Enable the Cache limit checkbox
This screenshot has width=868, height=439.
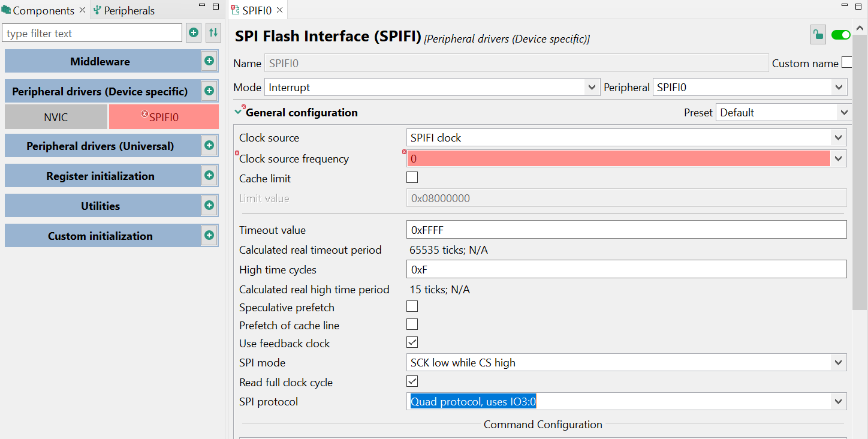coord(412,177)
